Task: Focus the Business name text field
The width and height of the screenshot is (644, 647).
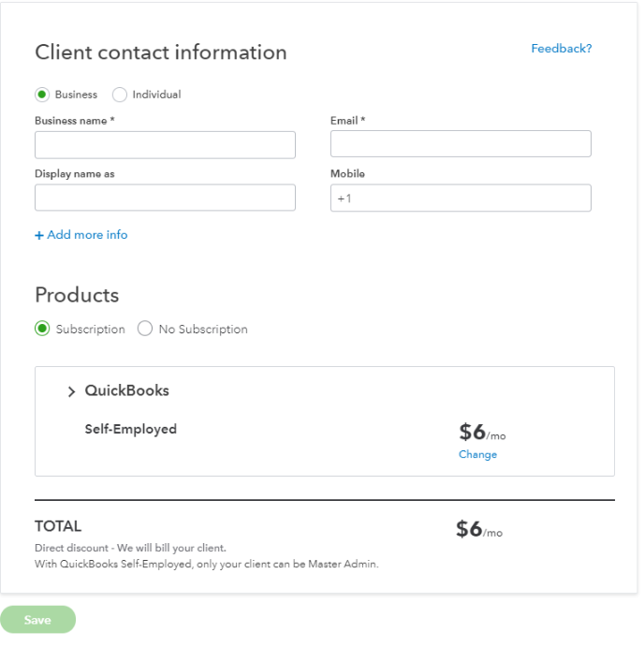Action: point(165,145)
